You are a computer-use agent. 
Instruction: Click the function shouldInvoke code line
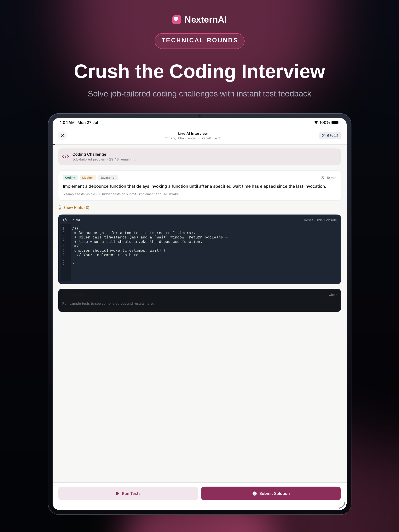(119, 250)
